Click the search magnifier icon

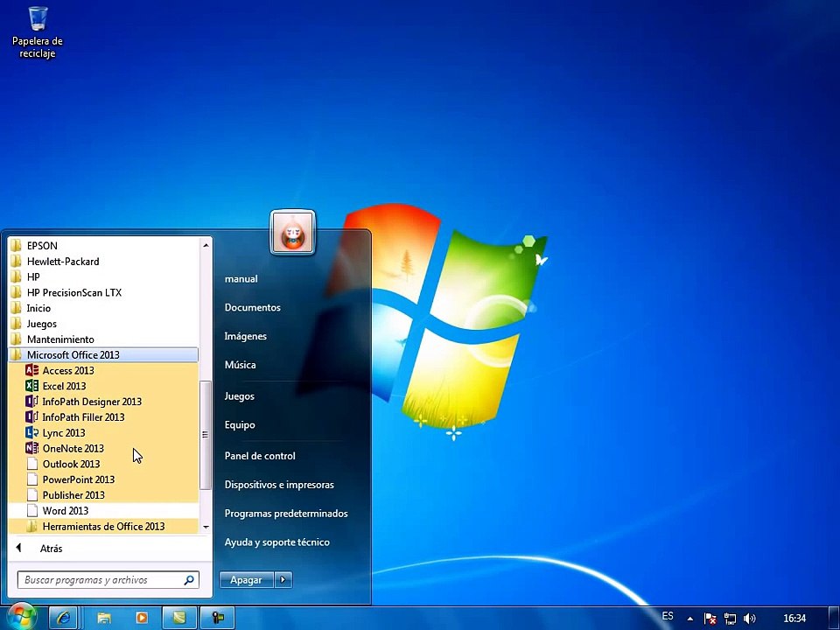[x=189, y=579]
